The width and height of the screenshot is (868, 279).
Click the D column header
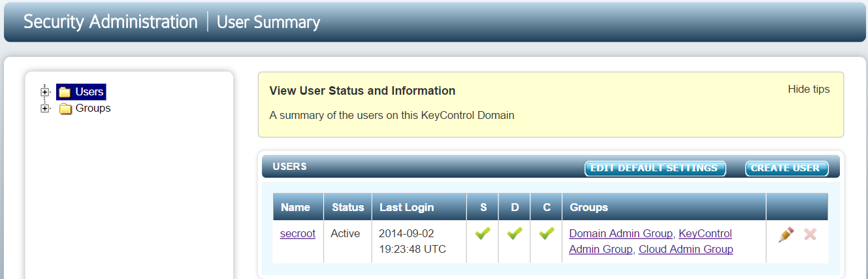click(x=515, y=208)
